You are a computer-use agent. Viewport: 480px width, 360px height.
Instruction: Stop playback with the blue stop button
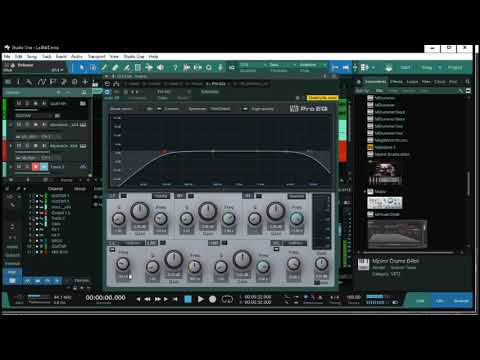coord(188,299)
